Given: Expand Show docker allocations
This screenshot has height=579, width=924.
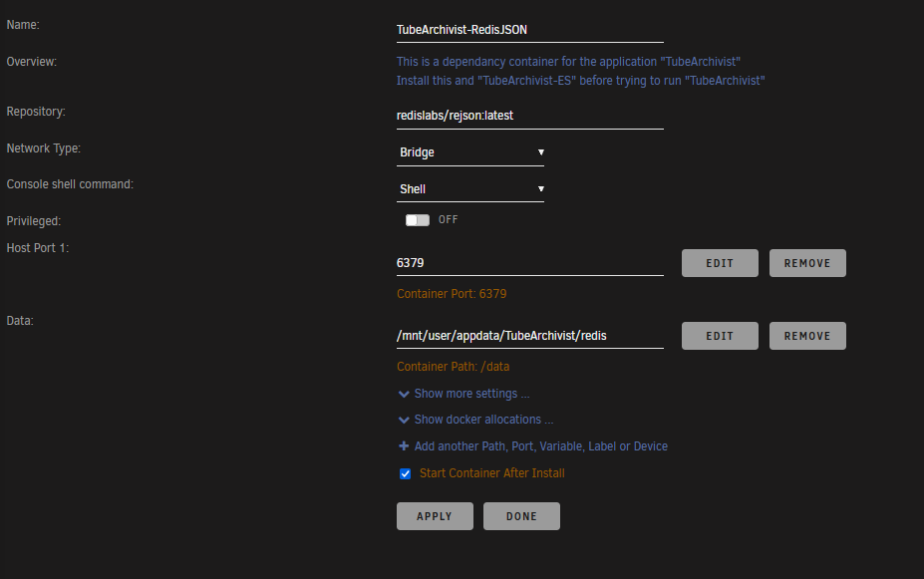Looking at the screenshot, I should pos(483,420).
